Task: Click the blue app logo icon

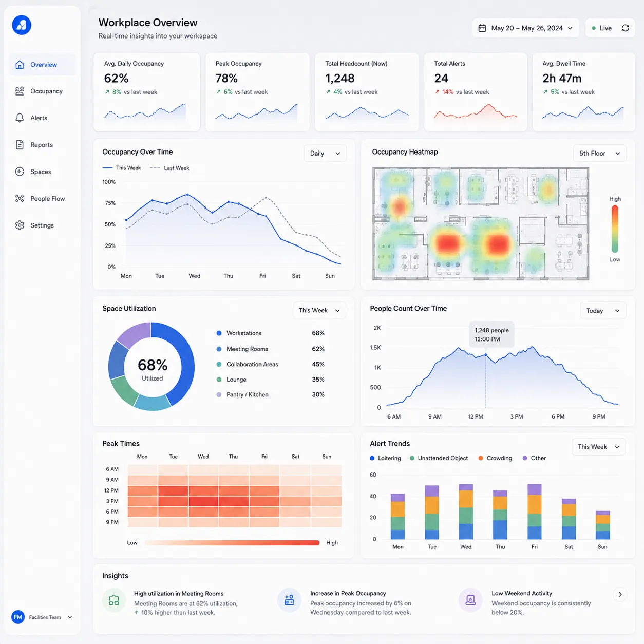Action: point(22,25)
